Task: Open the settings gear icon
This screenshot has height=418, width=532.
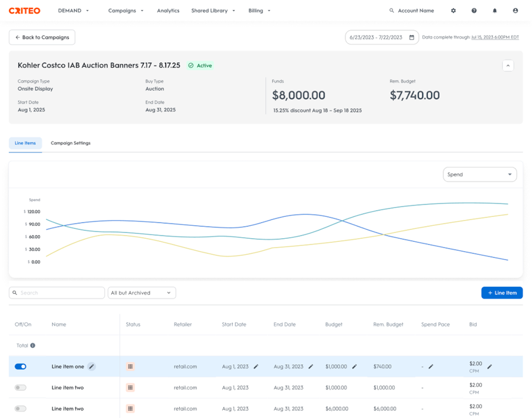Action: tap(453, 11)
